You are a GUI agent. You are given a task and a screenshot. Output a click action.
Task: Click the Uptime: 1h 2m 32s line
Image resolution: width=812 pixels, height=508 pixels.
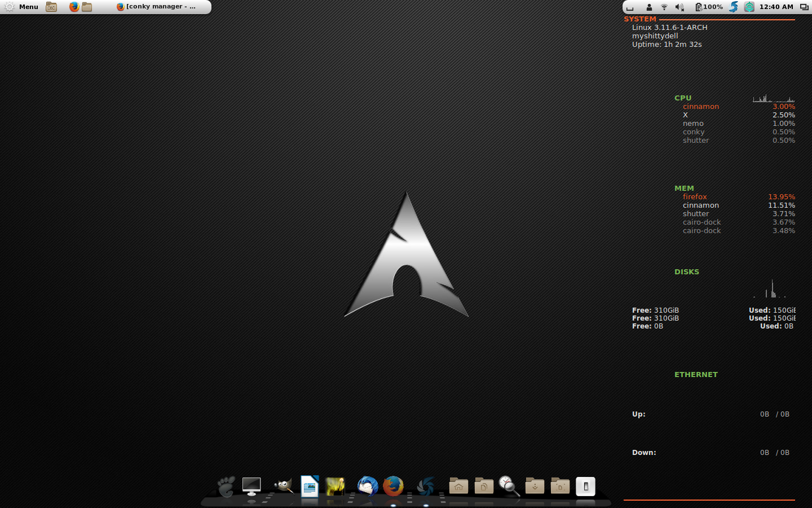coord(667,44)
